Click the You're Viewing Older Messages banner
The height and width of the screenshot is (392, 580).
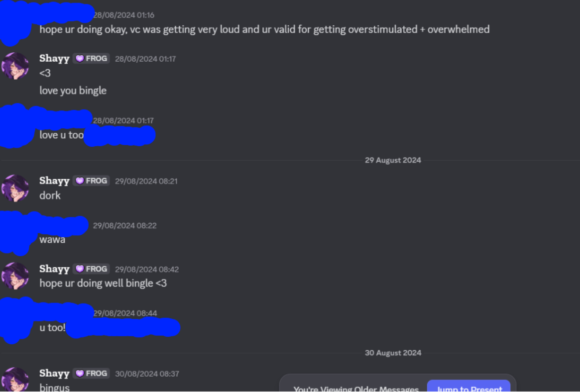[356, 388]
